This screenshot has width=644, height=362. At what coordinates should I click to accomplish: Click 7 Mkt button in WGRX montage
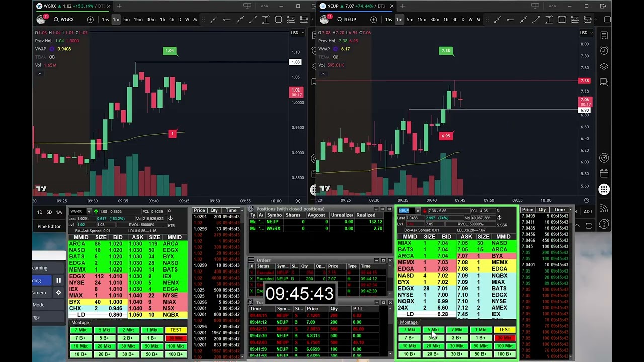[x=80, y=330]
